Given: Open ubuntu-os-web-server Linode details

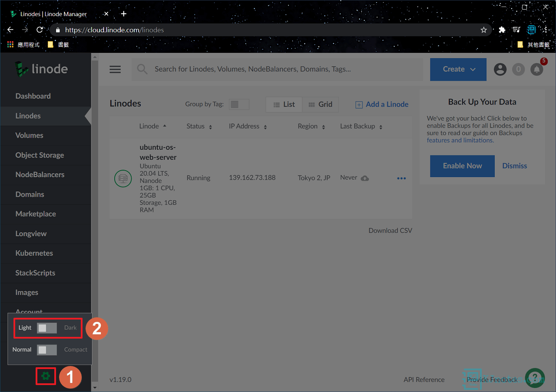Looking at the screenshot, I should tap(158, 152).
